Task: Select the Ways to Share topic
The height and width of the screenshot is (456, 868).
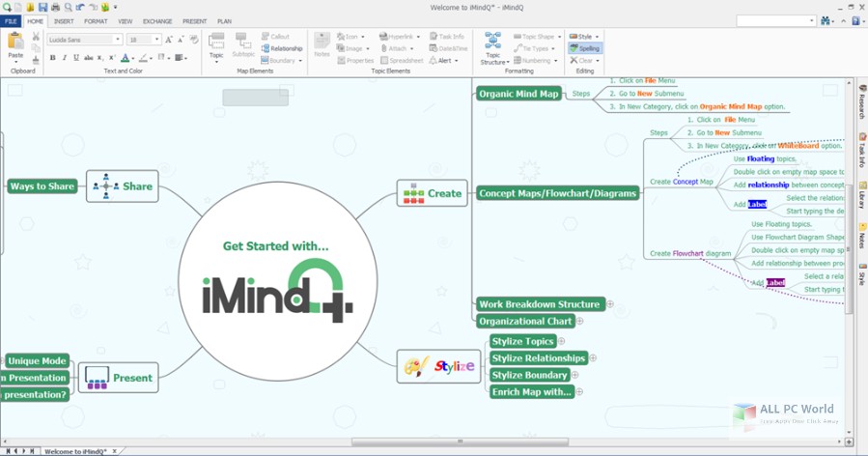Action: (x=42, y=186)
